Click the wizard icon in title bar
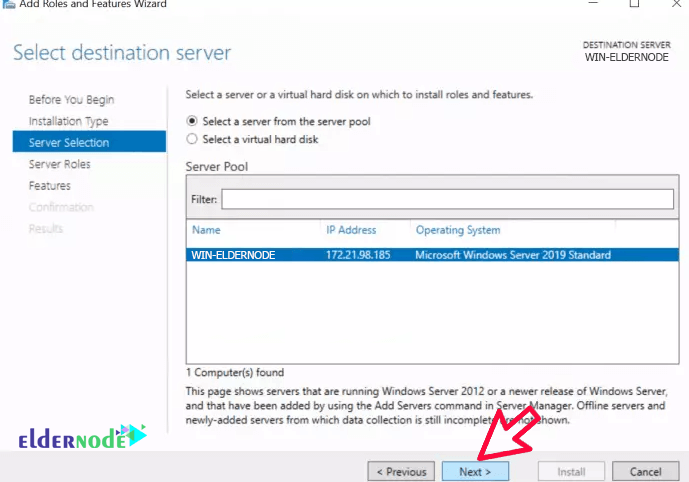 click(x=8, y=4)
